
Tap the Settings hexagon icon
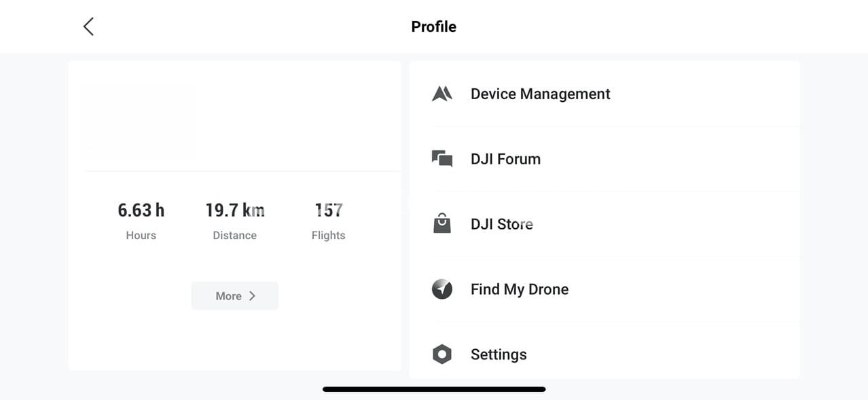442,354
